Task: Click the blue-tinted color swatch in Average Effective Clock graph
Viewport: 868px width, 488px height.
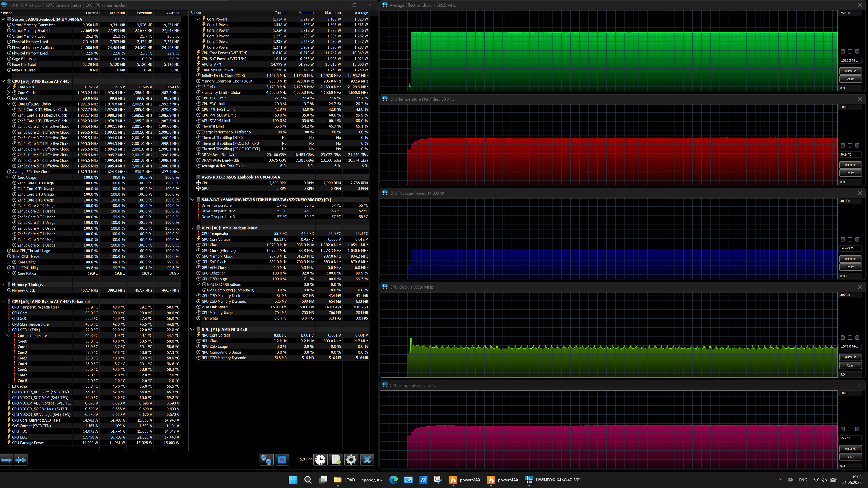Action: pyautogui.click(x=857, y=51)
